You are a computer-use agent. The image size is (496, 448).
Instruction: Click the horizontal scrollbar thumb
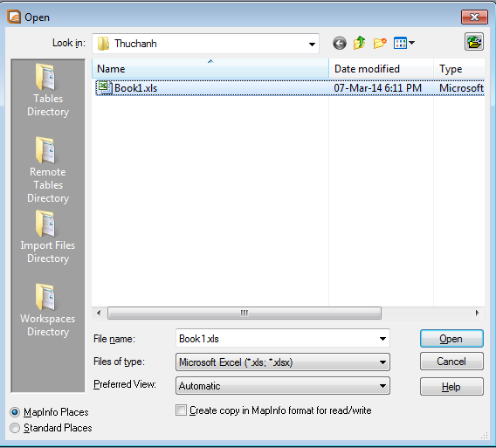(x=245, y=313)
